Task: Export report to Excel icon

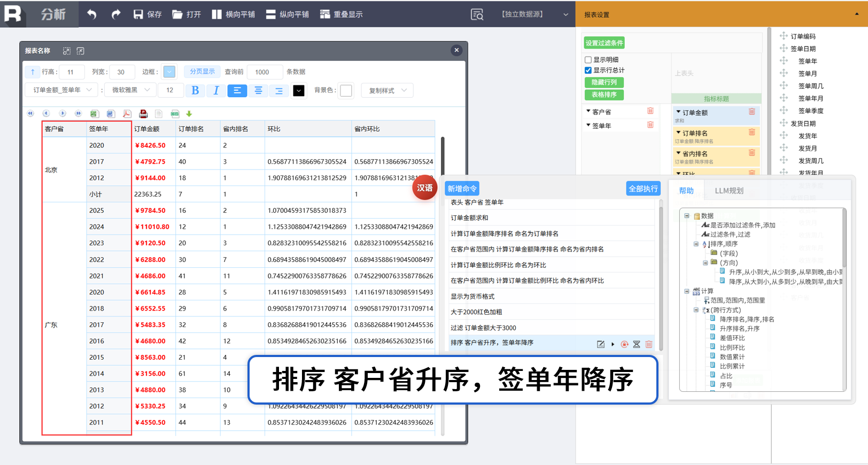Action: click(94, 114)
